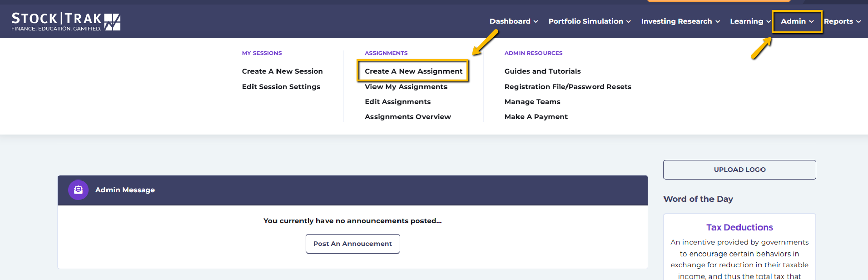This screenshot has height=280, width=868.
Task: Open Manage Teams
Action: pyautogui.click(x=532, y=102)
